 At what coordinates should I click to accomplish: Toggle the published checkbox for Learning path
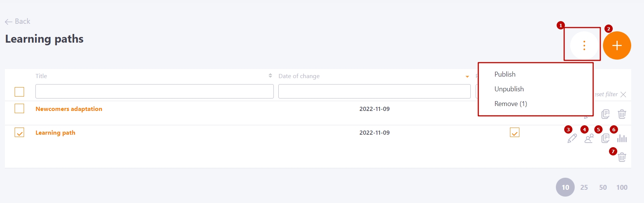(514, 132)
